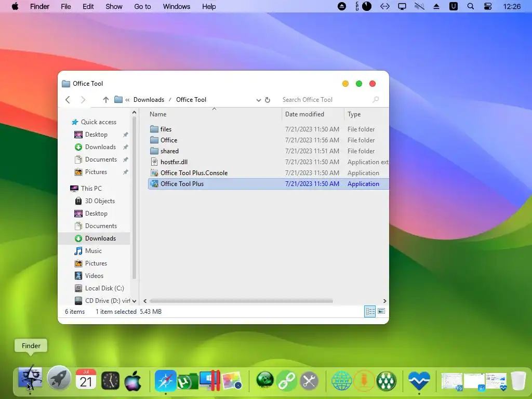Open the dark green dotted circle dock icon
Viewport: 532px width, 399px height.
(386, 381)
